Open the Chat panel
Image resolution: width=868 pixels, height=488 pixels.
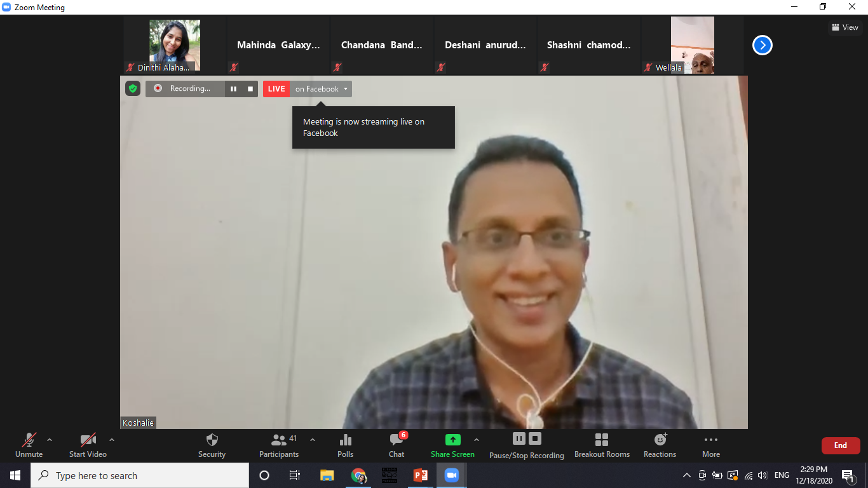397,445
